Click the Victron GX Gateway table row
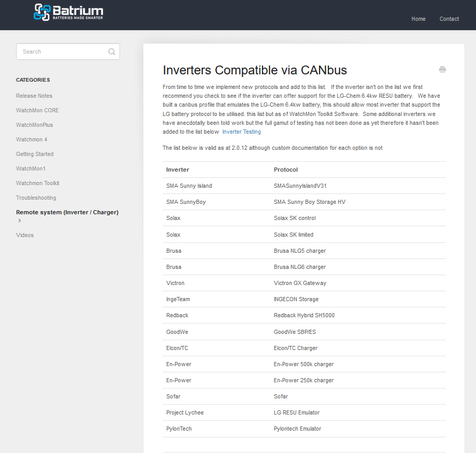The image size is (476, 453). [x=304, y=283]
